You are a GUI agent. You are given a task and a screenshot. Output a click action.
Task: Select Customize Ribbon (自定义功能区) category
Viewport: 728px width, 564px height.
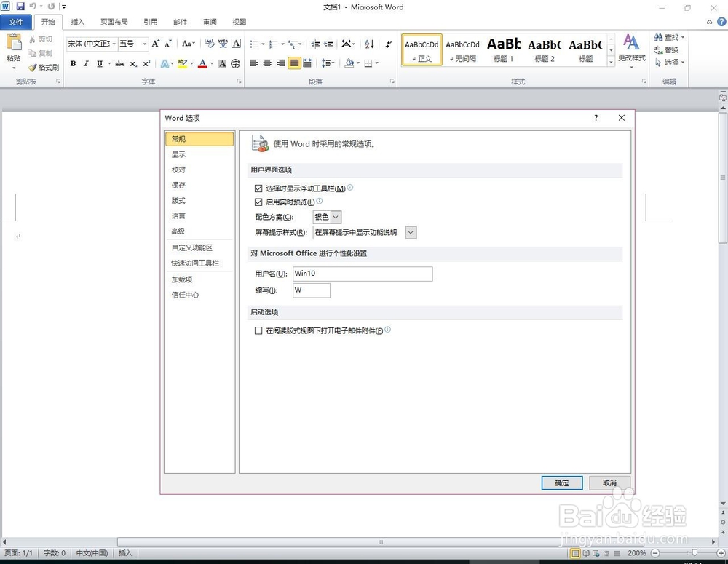(x=199, y=247)
